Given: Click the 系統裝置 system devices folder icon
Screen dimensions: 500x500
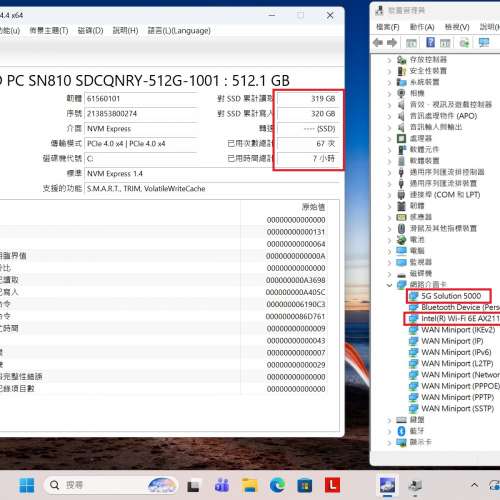Looking at the screenshot, I should tap(402, 82).
